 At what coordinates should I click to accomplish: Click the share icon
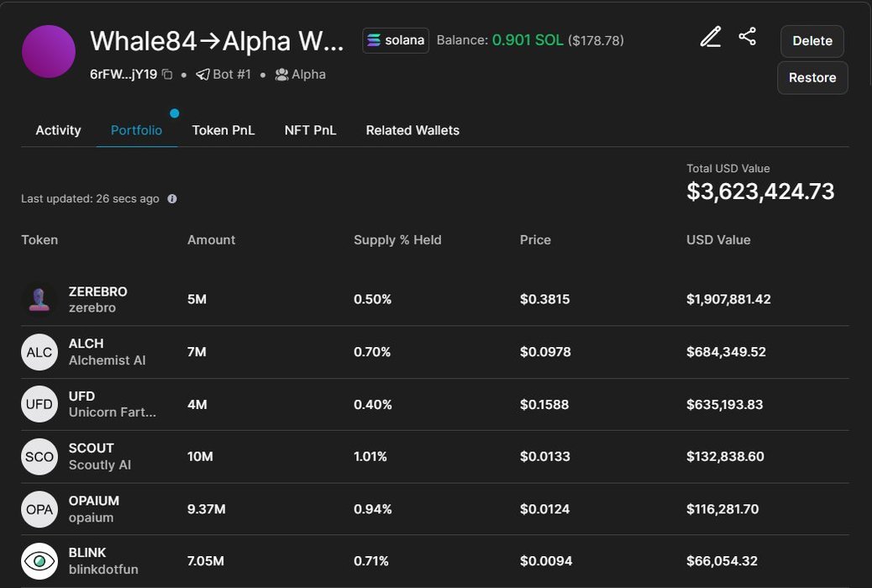(747, 36)
